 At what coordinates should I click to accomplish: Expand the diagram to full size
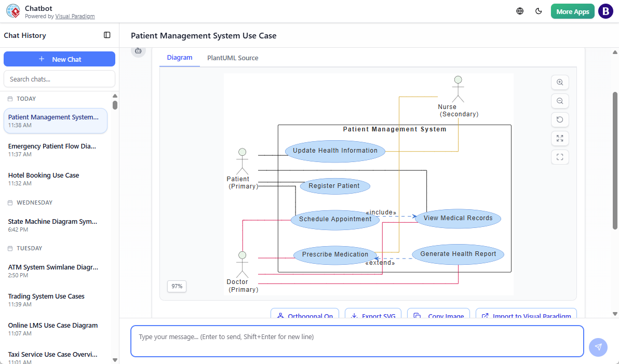[x=560, y=138]
